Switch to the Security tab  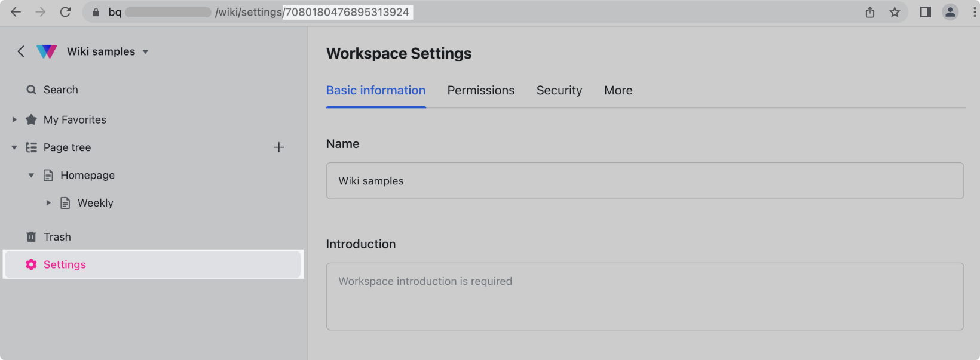[x=559, y=90]
